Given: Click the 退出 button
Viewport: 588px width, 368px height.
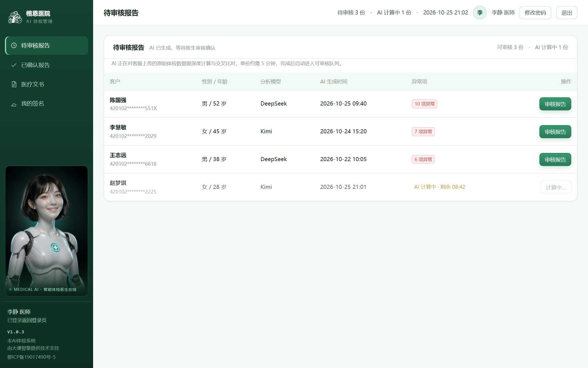Looking at the screenshot, I should (x=566, y=13).
